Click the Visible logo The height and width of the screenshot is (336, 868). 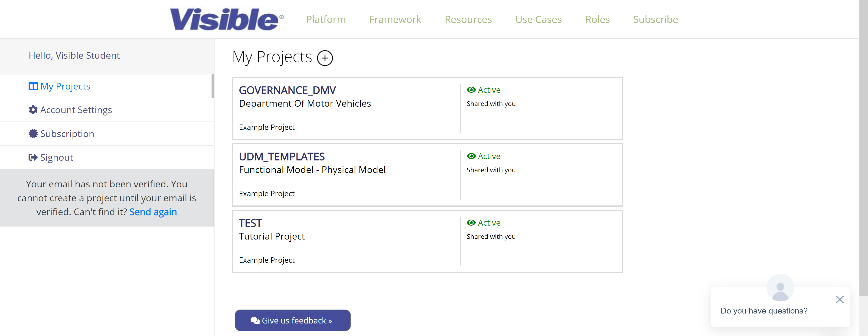point(226,19)
